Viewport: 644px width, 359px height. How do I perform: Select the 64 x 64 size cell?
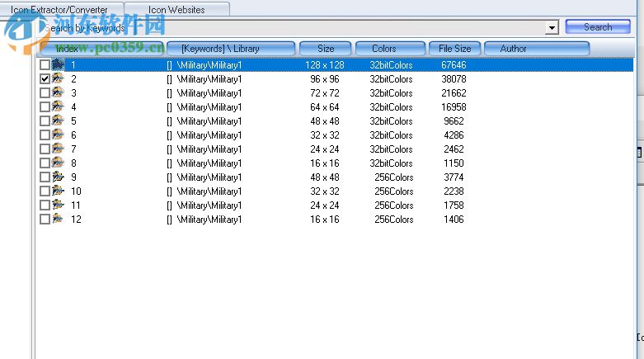pyautogui.click(x=324, y=107)
